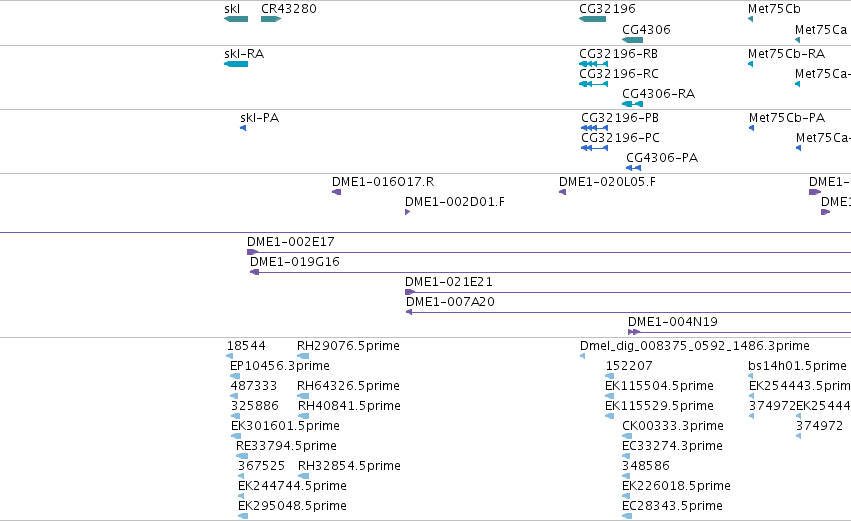Viewport: 851px width, 521px height.
Task: Click the skl gene arrow glyph
Action: [x=236, y=19]
